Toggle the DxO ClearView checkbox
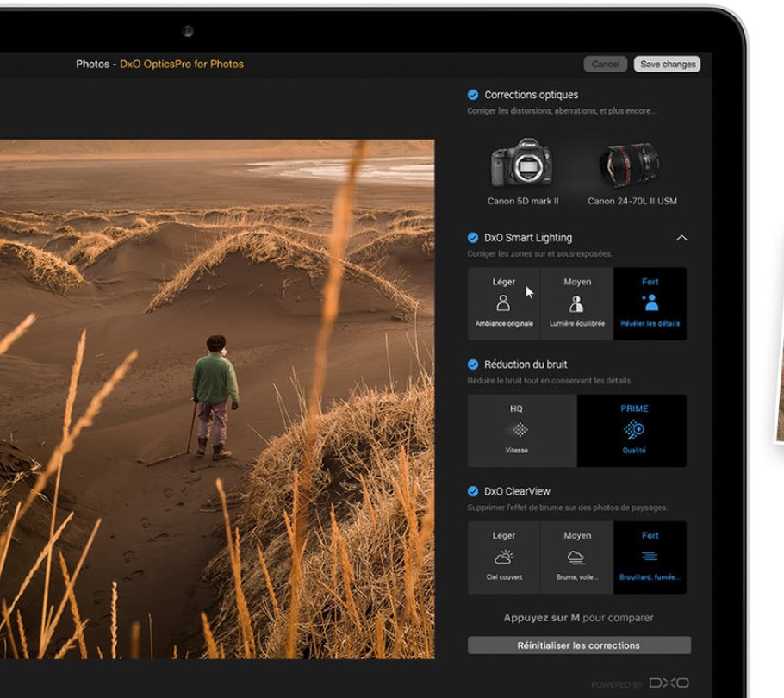 coord(472,491)
